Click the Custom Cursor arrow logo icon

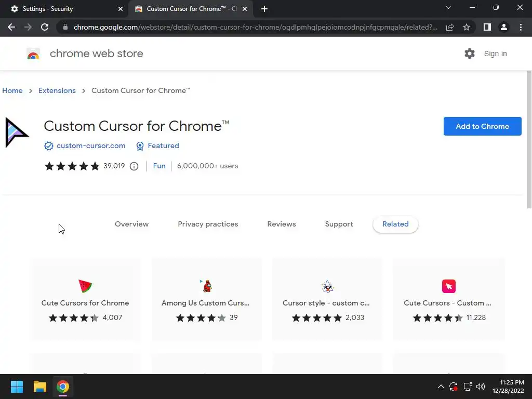pos(17,132)
